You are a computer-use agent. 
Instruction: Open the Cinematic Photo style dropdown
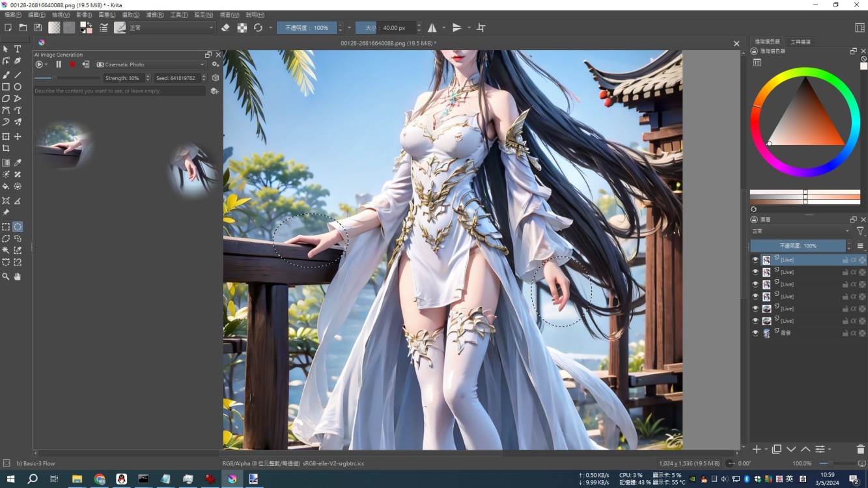pyautogui.click(x=150, y=64)
